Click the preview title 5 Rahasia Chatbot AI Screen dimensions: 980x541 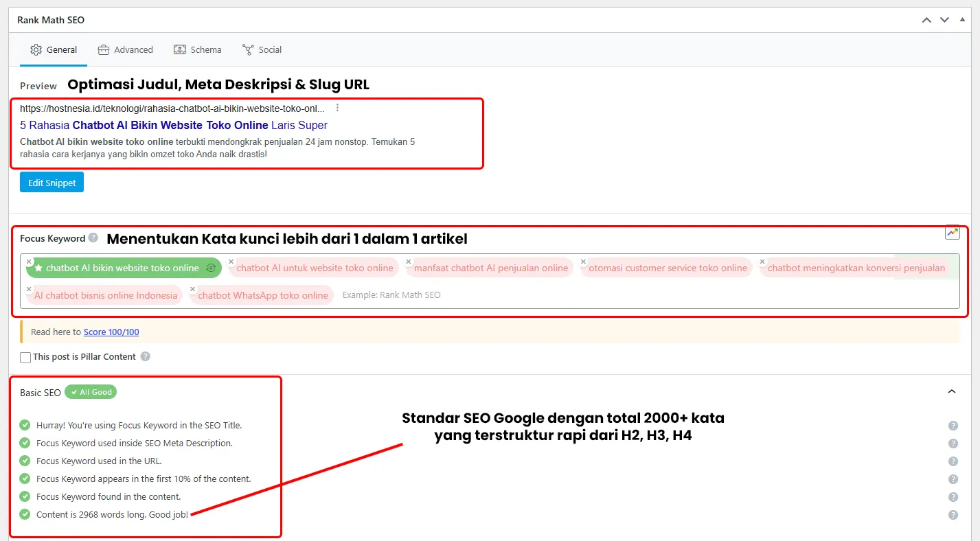click(174, 125)
